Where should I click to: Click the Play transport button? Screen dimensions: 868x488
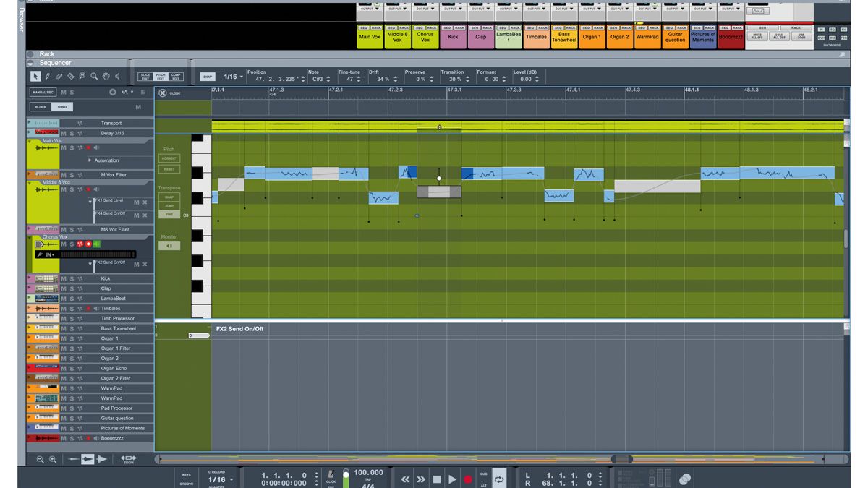coord(452,479)
